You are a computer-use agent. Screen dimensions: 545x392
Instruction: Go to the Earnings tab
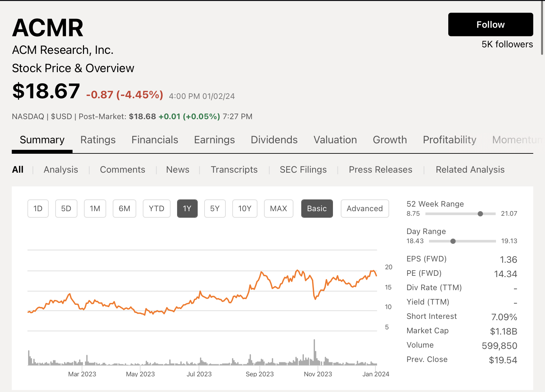(214, 140)
